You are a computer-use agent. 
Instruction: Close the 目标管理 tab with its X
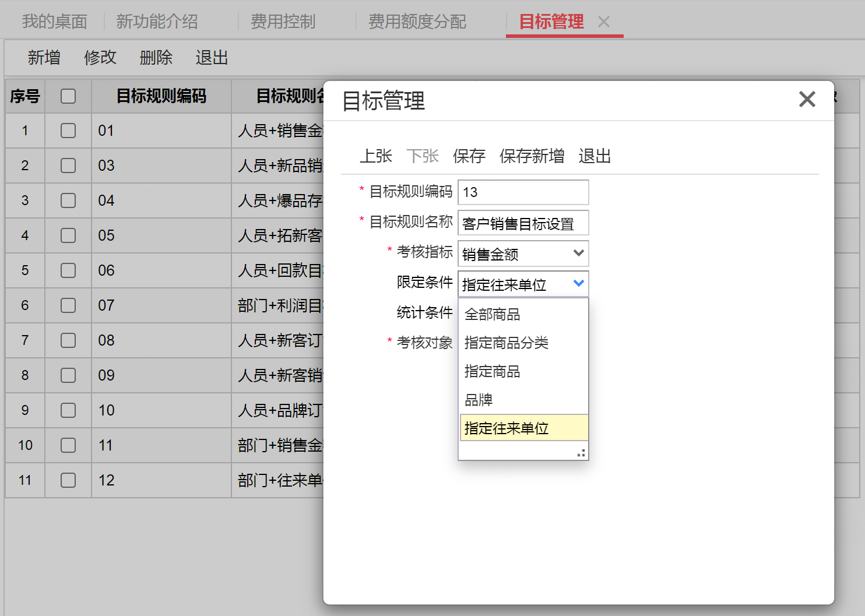click(604, 22)
